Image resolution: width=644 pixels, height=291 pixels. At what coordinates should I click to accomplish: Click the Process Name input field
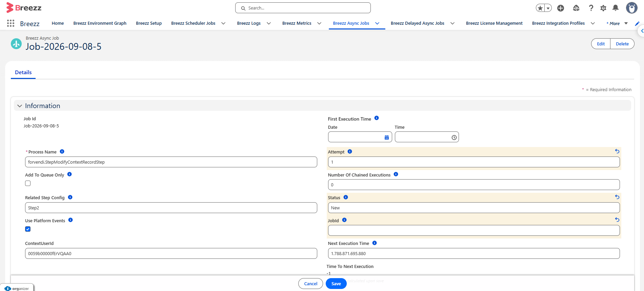(x=171, y=162)
